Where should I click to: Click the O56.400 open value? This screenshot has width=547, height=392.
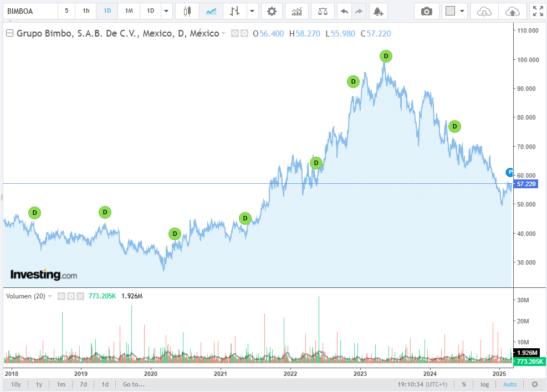click(x=268, y=34)
